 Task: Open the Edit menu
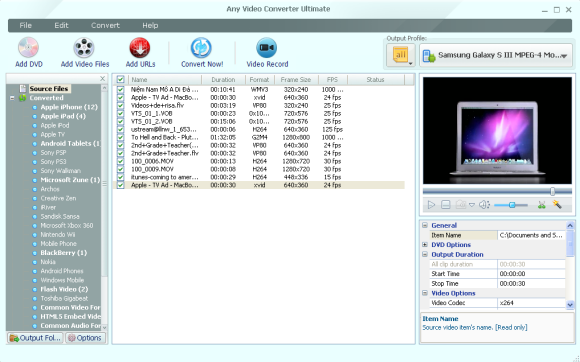(x=61, y=25)
